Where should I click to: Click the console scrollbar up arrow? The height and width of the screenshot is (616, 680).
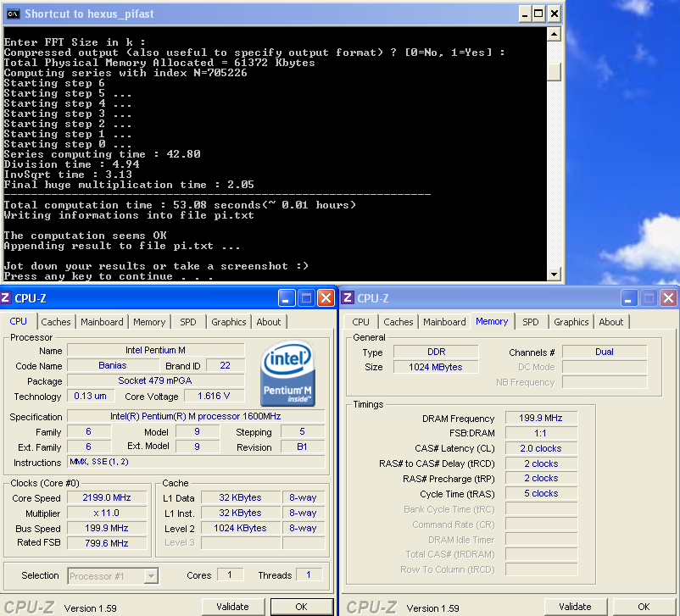554,34
